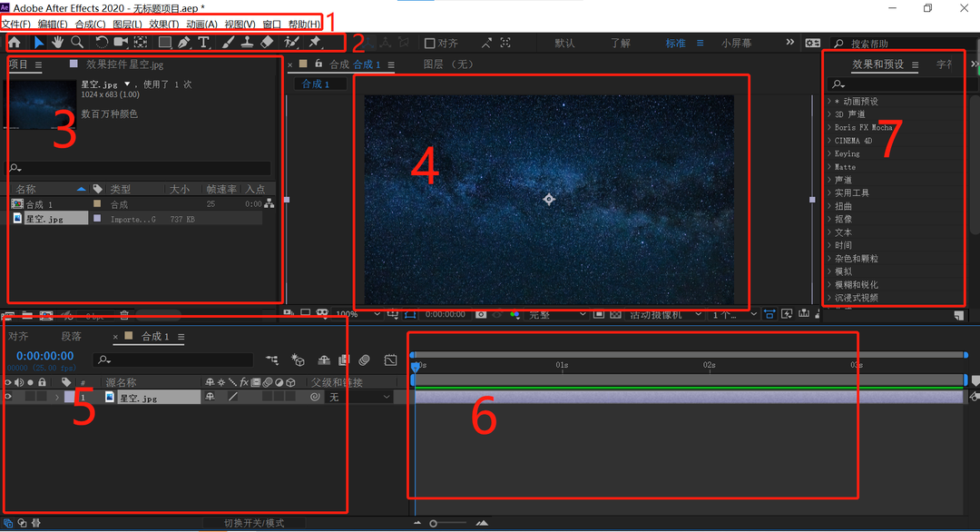
Task: Click the 切换开关/模式 button
Action: (254, 523)
